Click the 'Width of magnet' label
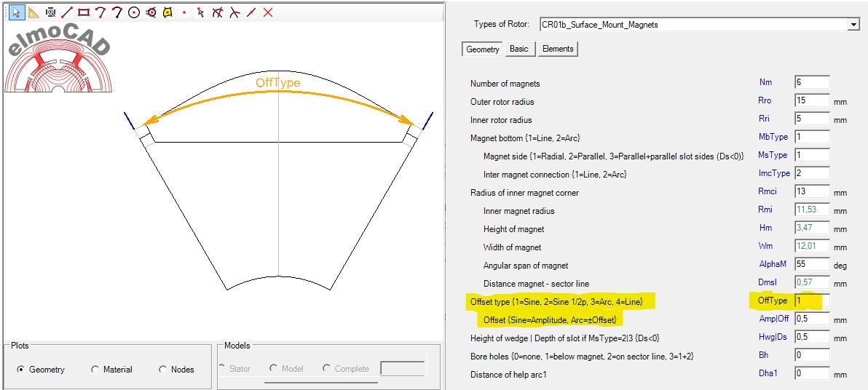This screenshot has width=868, height=390. (x=512, y=247)
